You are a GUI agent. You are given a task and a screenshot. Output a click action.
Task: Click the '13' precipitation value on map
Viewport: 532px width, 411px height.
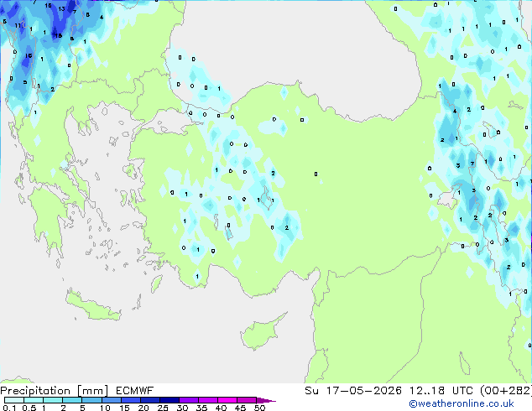[61, 9]
